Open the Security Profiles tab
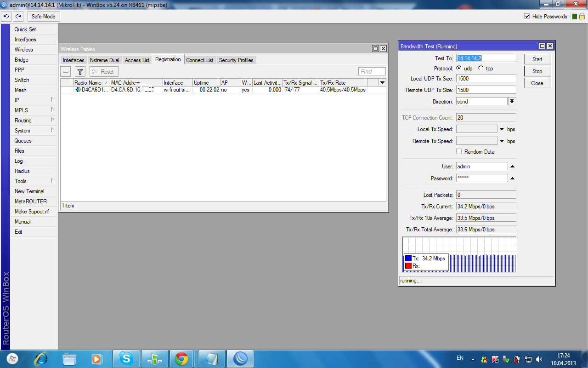The image size is (588, 368). pyautogui.click(x=236, y=60)
